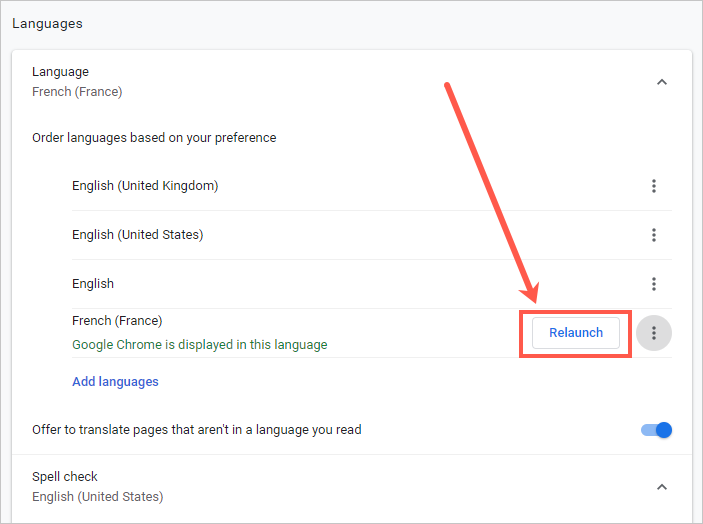Click the Spell check section title
Image resolution: width=703 pixels, height=524 pixels.
point(65,477)
